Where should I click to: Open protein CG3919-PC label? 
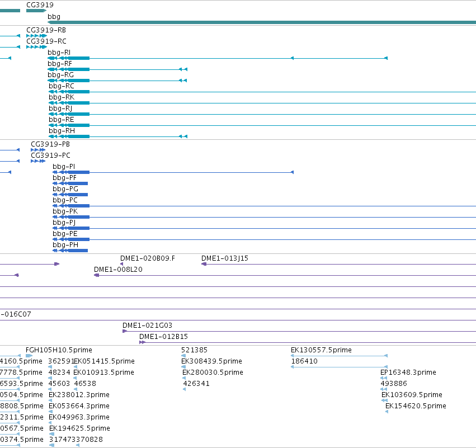[x=50, y=155]
